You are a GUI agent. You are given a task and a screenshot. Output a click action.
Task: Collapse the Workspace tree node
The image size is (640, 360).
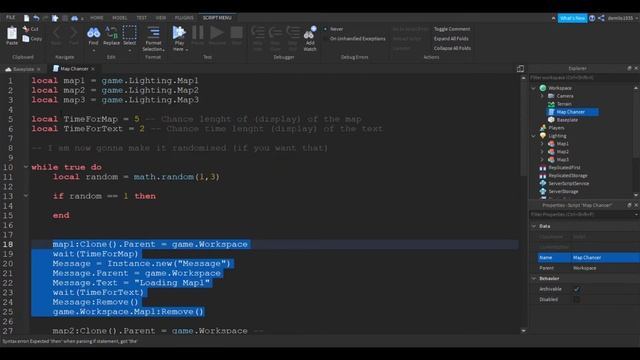coord(533,88)
